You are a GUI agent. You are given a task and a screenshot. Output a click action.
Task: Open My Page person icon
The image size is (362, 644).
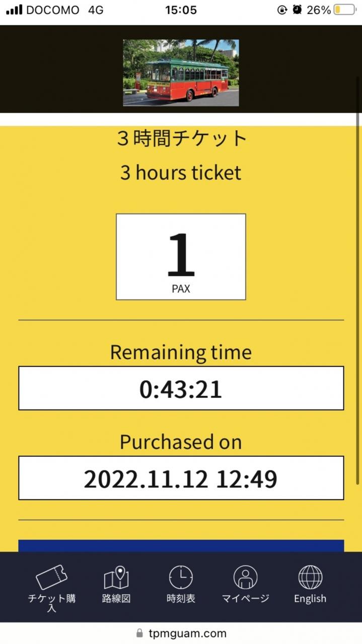[245, 577]
